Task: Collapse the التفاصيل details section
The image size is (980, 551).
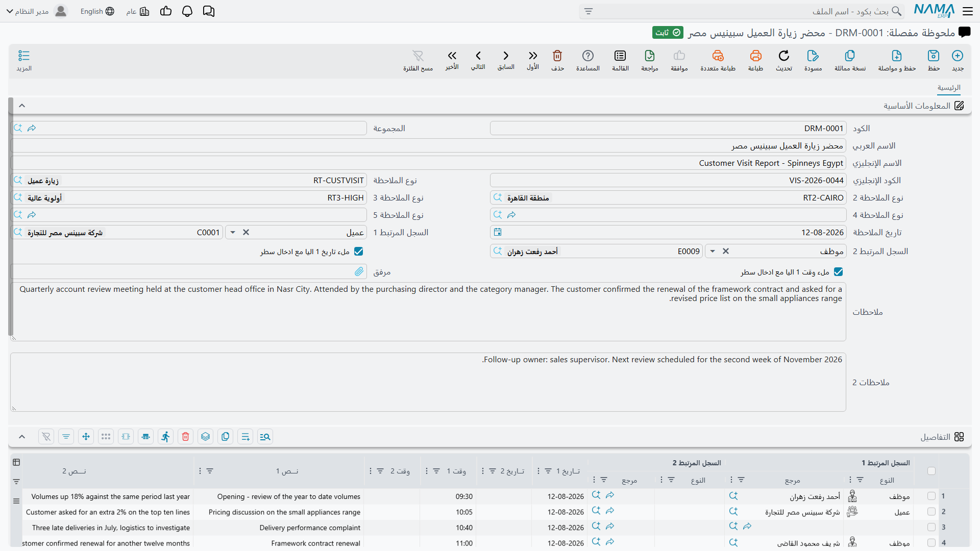Action: click(x=22, y=437)
